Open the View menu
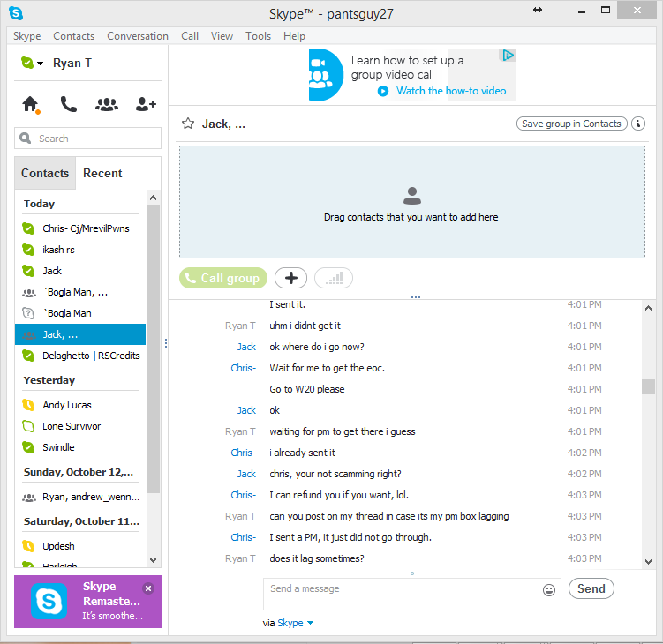Viewport: 663px width, 644px height. point(222,36)
